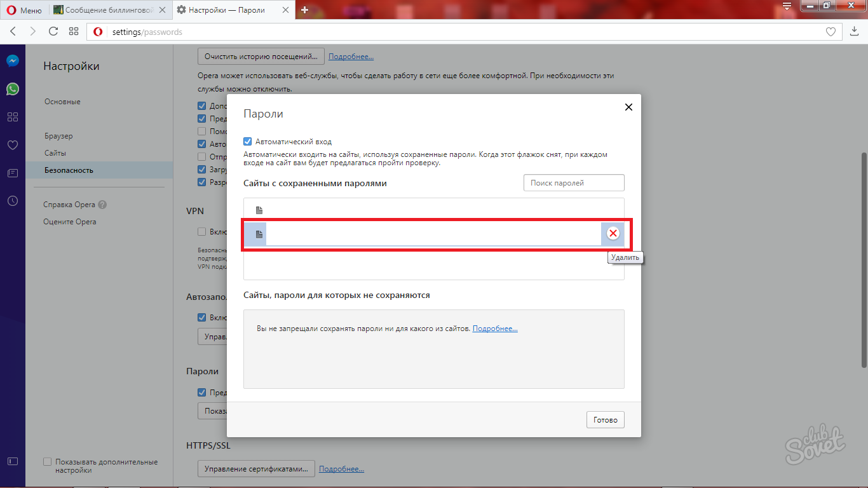The image size is (868, 488).
Task: Add page to bookmarks with heart icon in address bar
Action: pos(831,32)
